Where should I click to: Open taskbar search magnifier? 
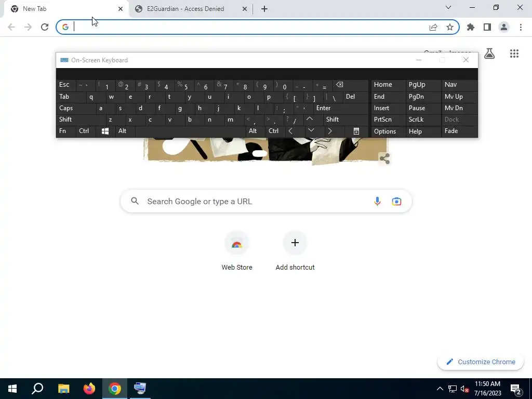pyautogui.click(x=37, y=389)
